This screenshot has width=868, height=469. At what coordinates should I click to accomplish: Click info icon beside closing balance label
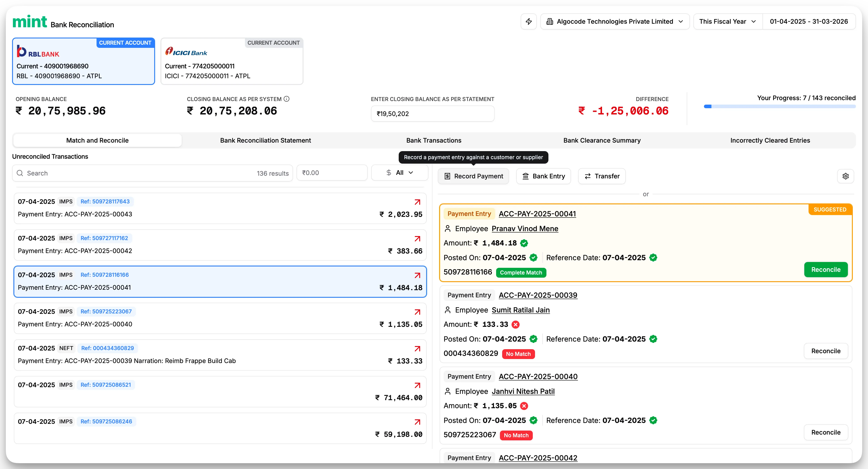[287, 99]
